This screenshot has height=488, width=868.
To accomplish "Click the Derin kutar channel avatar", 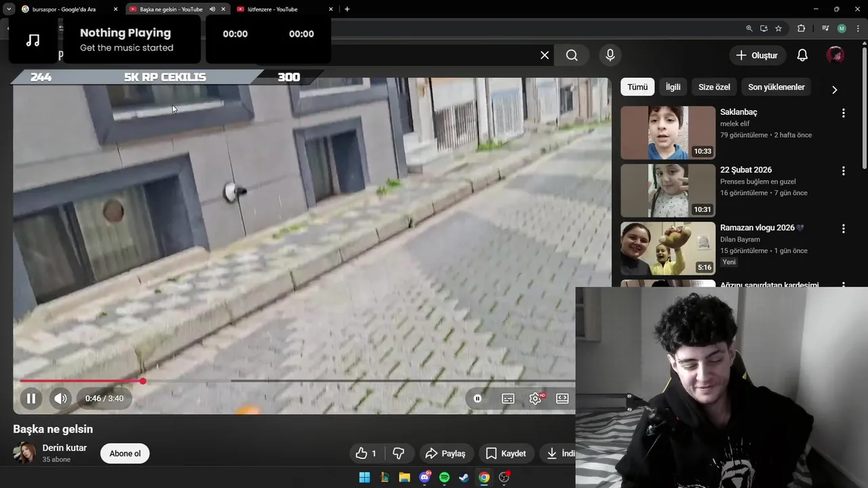I will [24, 453].
